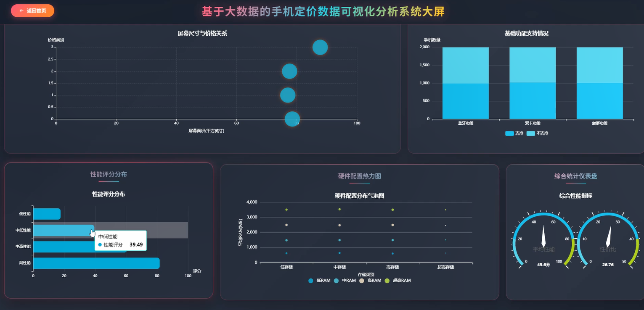Screen dimensions: 644x310
Task: Click the 屏幕面积(平方英寸) axis title
Action: (206, 131)
